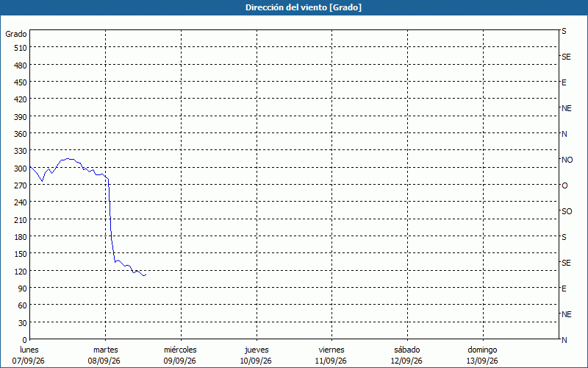
Task: Click the '210' axis value
Action: click(x=21, y=220)
